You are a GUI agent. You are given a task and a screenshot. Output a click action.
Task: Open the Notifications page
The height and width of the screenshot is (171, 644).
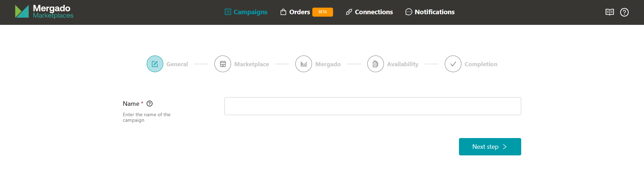tap(430, 12)
